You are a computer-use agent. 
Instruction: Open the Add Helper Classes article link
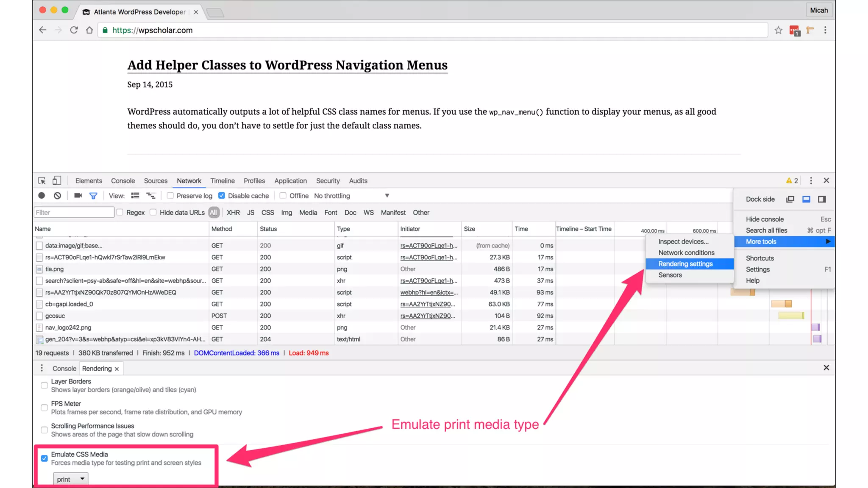(287, 65)
